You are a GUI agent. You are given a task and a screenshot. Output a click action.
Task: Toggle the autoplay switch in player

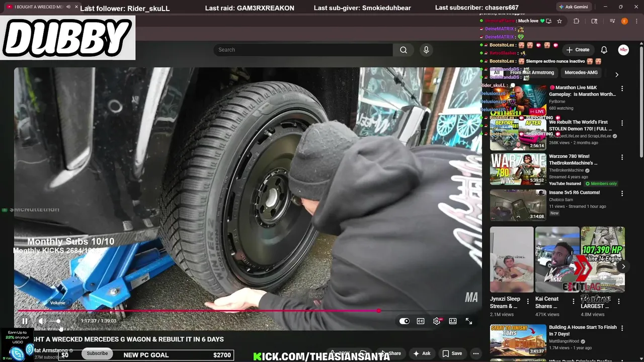(405, 321)
